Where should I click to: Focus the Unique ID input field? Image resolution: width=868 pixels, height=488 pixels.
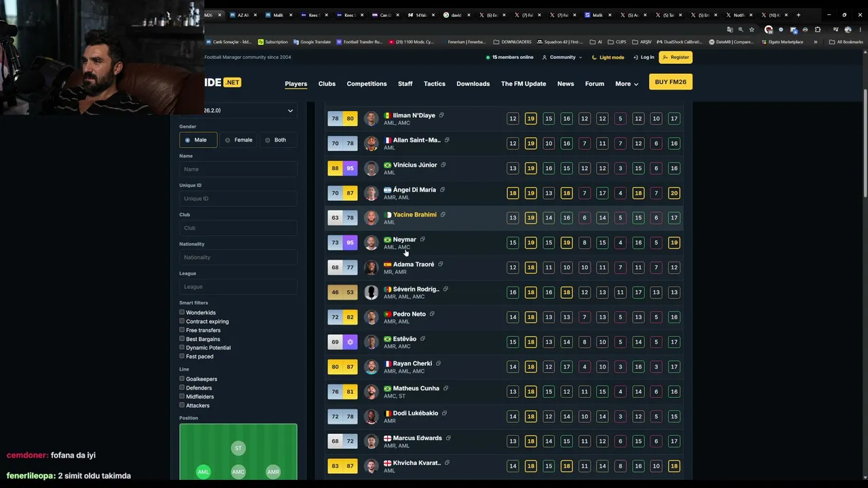click(x=238, y=199)
